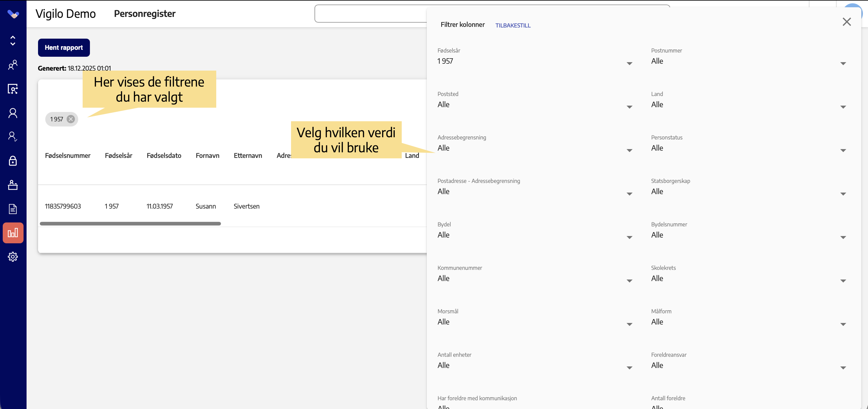
Task: Close the Filtrer kolonner panel
Action: (846, 22)
